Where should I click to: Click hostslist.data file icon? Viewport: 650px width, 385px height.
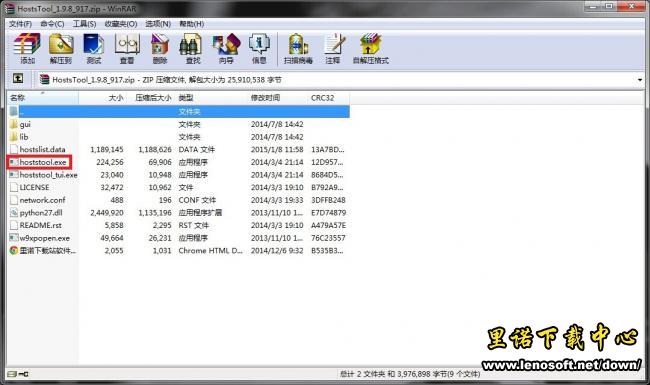[14, 149]
